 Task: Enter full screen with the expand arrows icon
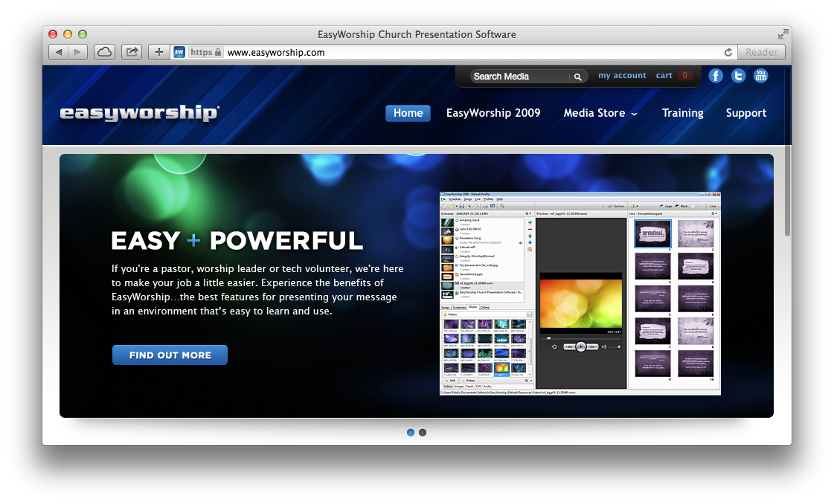[783, 34]
